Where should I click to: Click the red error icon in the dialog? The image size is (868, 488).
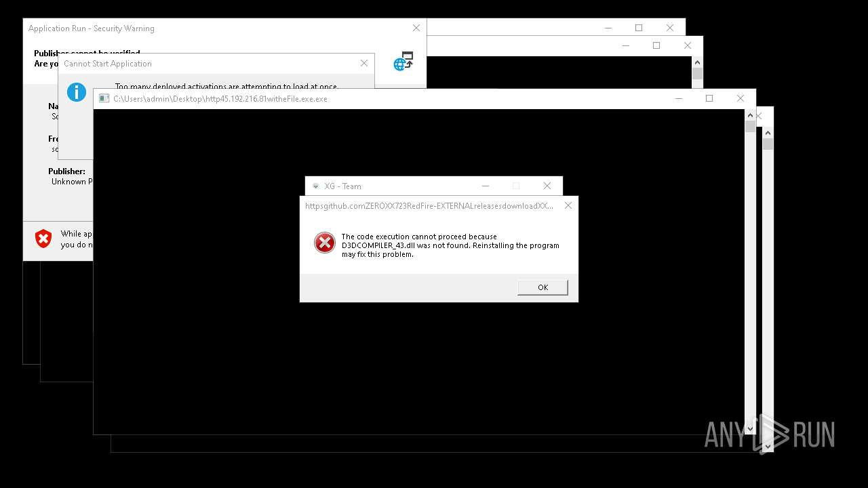(x=325, y=242)
